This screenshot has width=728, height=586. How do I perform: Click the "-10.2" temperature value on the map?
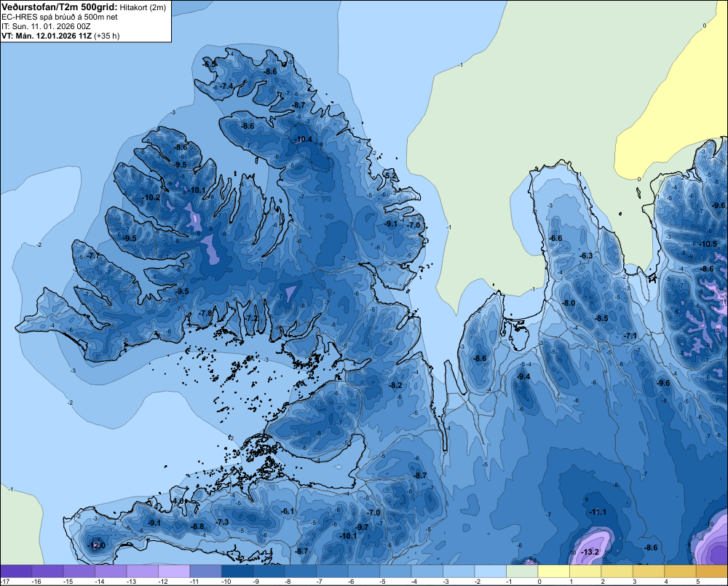tap(151, 197)
